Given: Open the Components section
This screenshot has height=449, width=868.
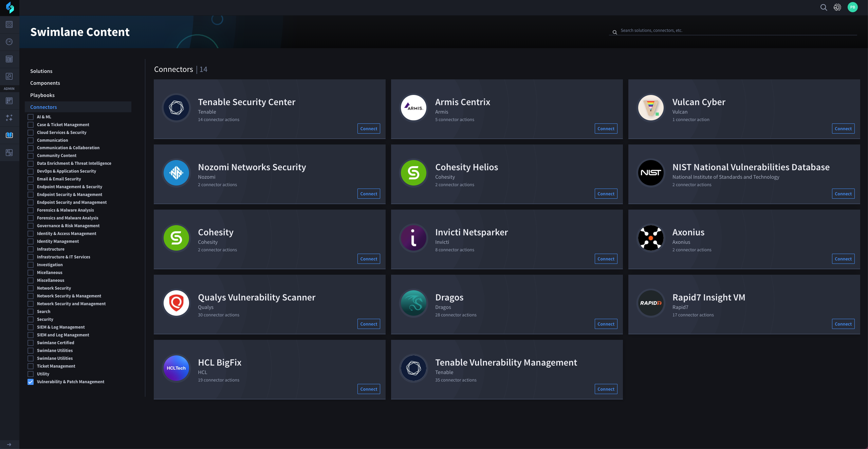Looking at the screenshot, I should point(45,83).
